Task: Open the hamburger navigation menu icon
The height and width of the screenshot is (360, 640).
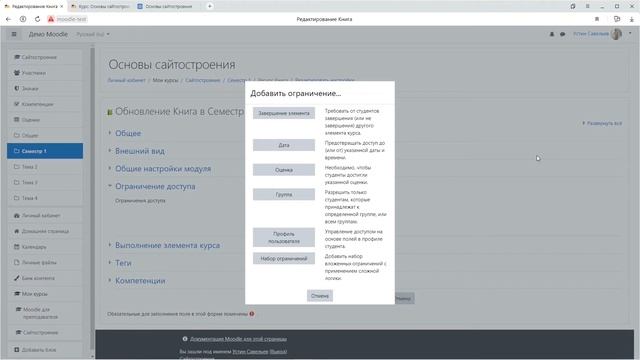Action: 14,34
